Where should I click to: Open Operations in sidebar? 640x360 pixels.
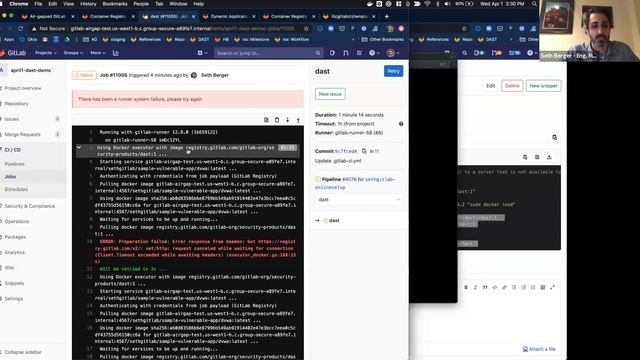pos(17,222)
